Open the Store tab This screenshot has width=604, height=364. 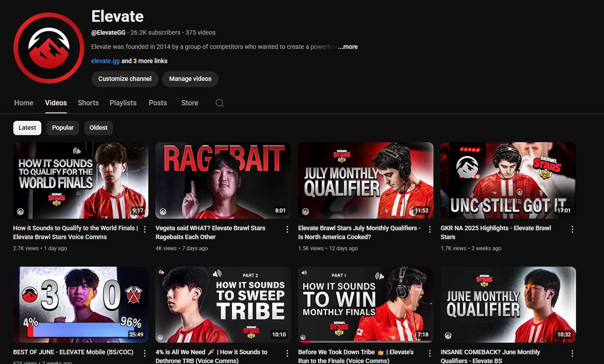point(190,103)
